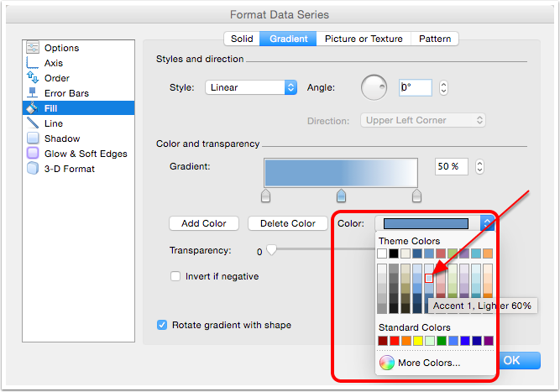The image size is (560, 392).
Task: Uncheck Rotate gradient with shape
Action: coord(163,325)
